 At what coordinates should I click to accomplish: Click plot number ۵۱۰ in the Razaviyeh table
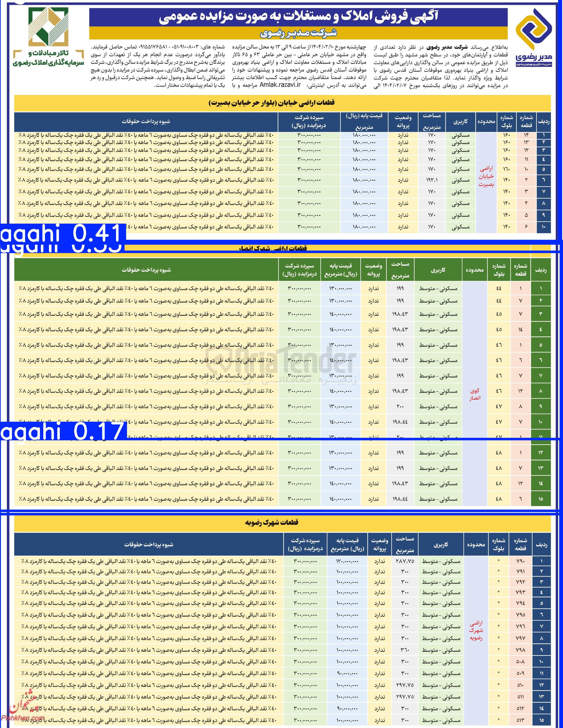click(520, 685)
